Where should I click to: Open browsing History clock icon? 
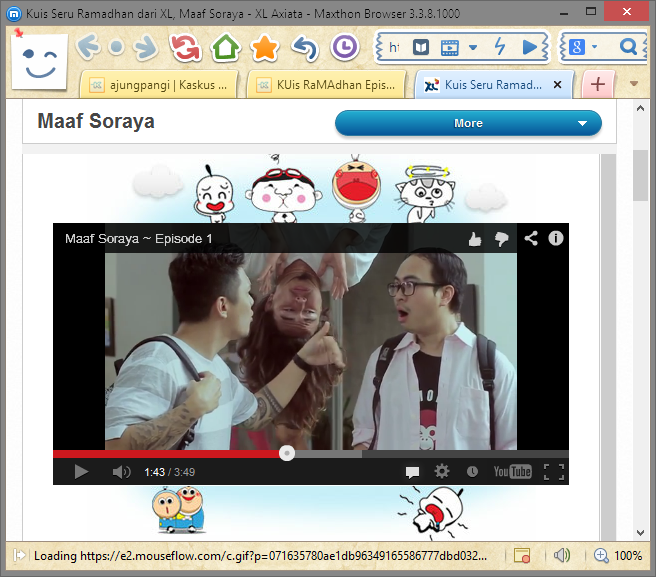(x=345, y=47)
